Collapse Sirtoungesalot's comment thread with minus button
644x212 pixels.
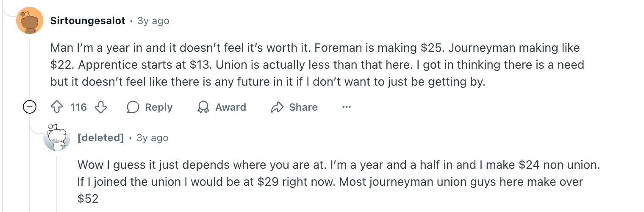[x=29, y=108]
